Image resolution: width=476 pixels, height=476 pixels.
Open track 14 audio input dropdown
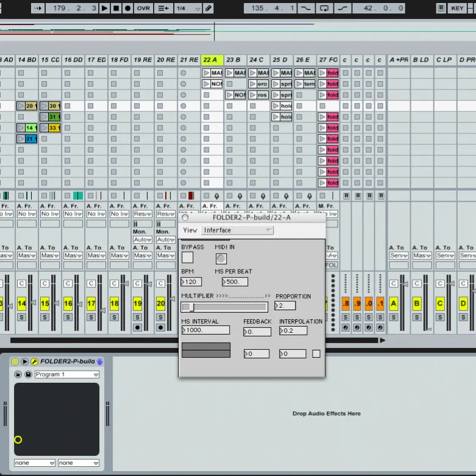[x=27, y=214]
